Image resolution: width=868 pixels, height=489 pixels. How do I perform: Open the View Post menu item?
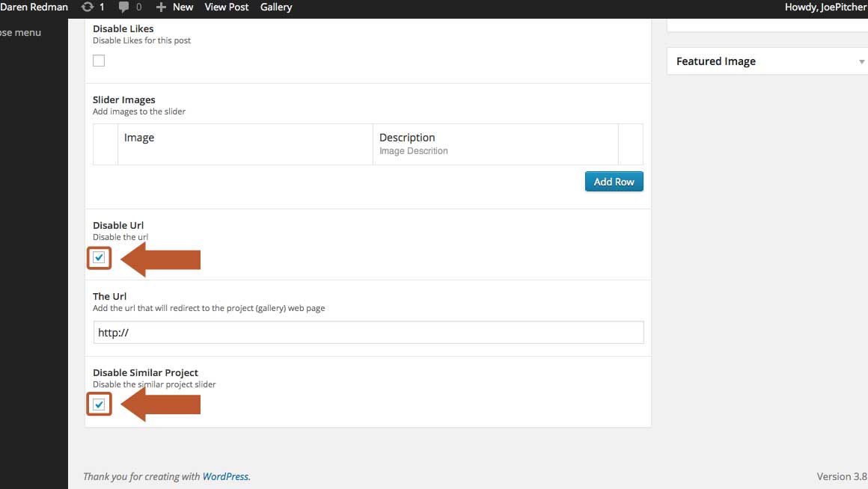coord(227,7)
